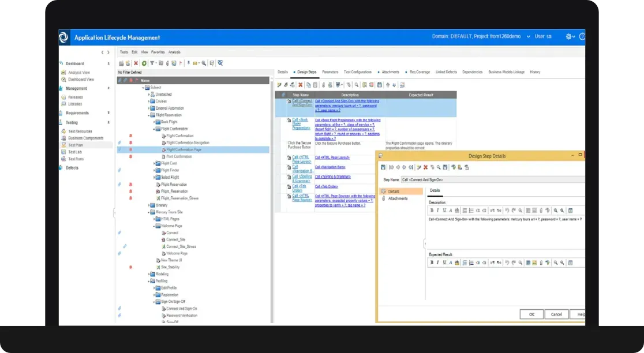644x353 pixels.
Task: Click the green refresh icon in the Test Plan toolbar
Action: (144, 63)
